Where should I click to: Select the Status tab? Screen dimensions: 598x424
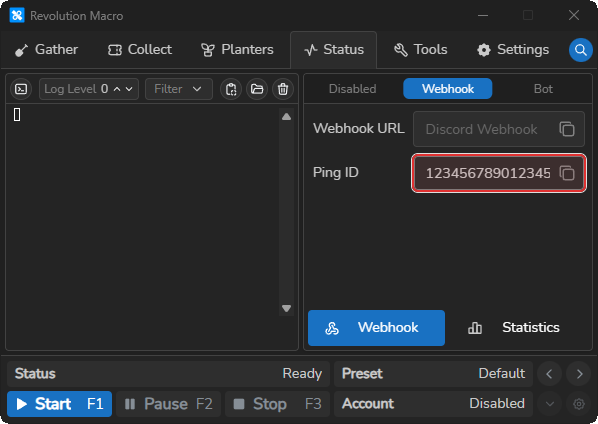(334, 50)
